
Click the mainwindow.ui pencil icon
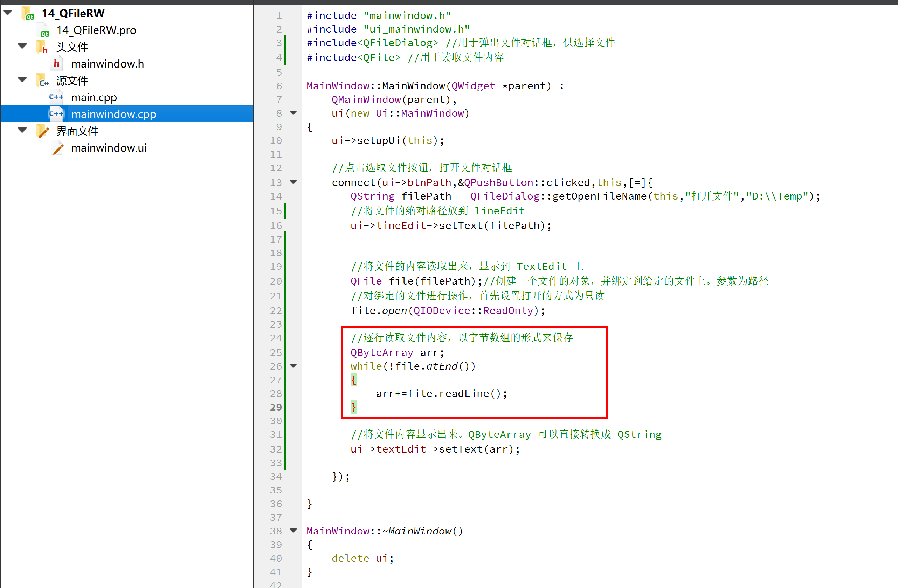coord(58,148)
